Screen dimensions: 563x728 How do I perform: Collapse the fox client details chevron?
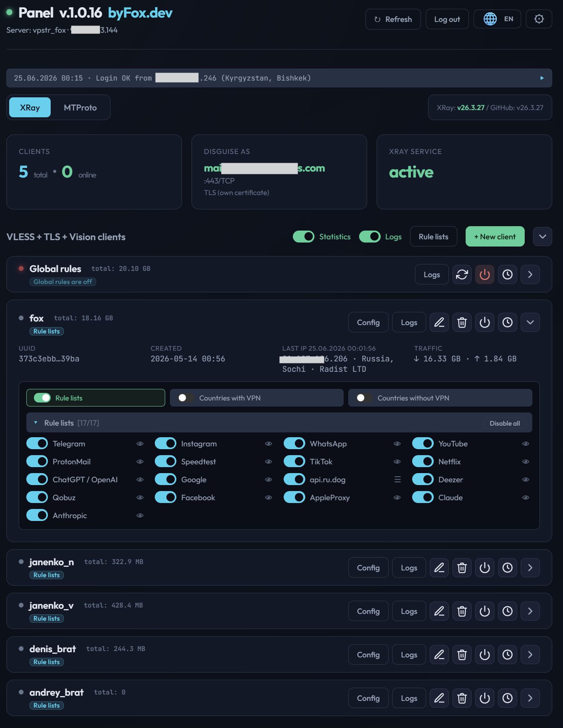530,322
